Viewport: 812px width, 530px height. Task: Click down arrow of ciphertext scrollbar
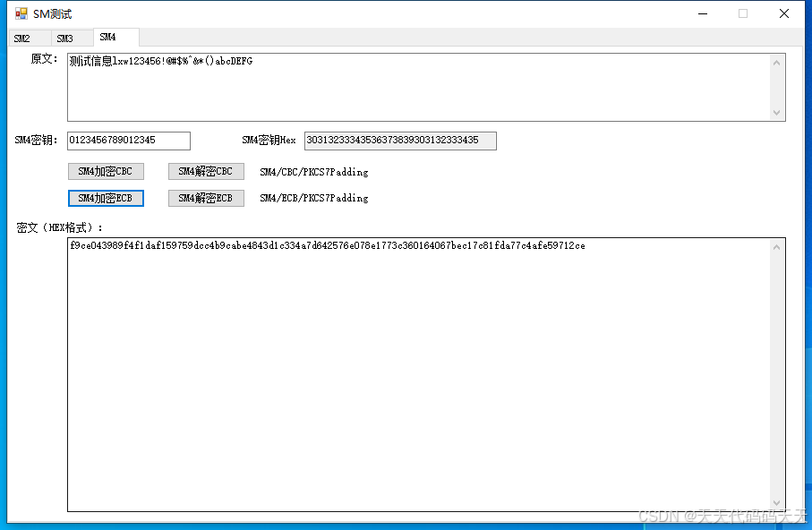777,502
